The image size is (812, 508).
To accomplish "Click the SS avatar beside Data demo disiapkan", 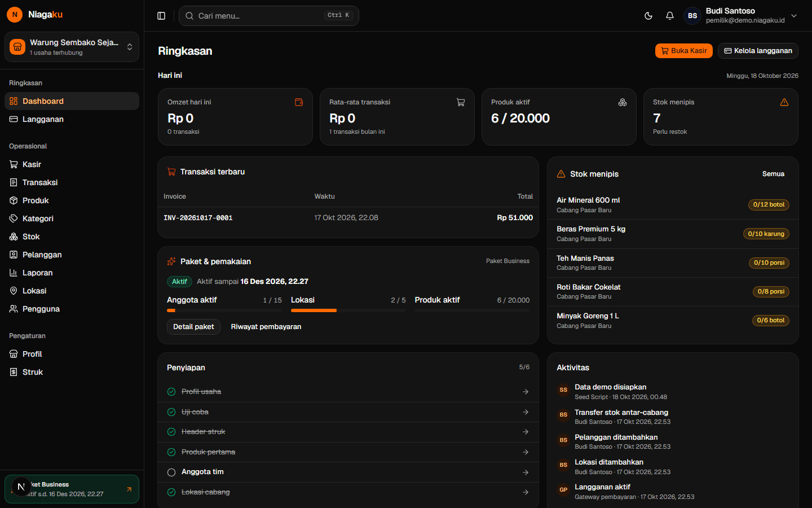I will (x=563, y=390).
